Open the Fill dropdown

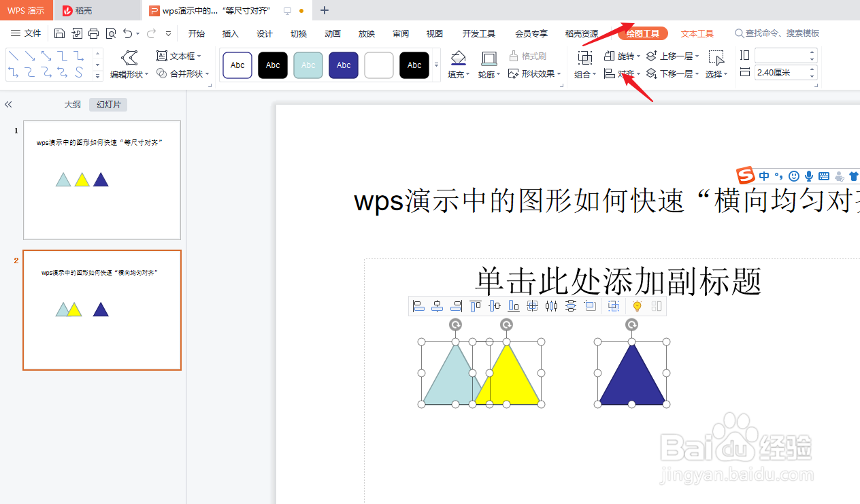coord(459,65)
